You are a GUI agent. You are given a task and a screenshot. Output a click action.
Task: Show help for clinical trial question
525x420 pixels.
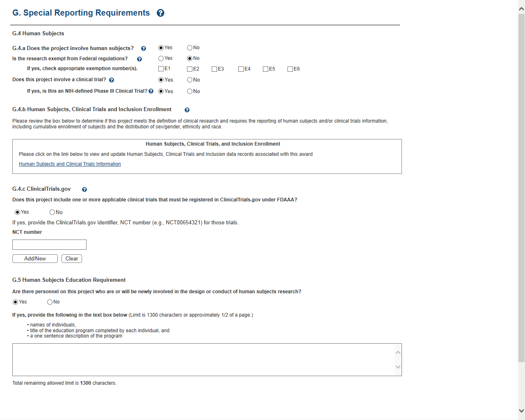(112, 80)
